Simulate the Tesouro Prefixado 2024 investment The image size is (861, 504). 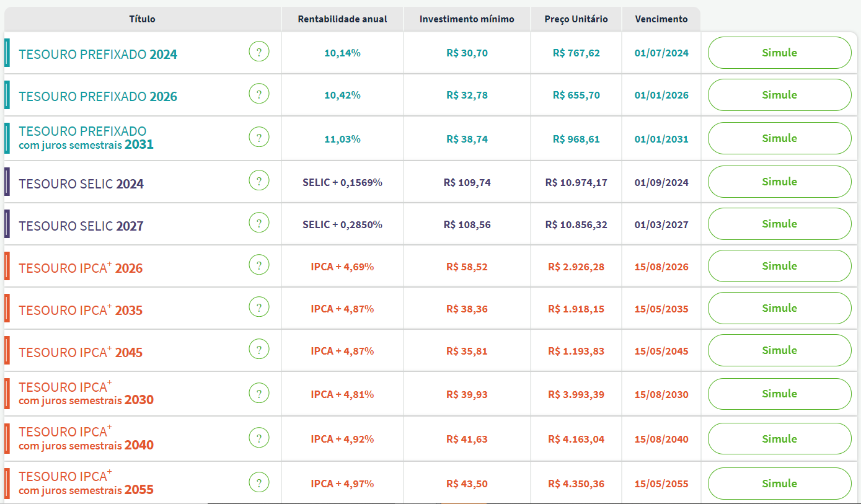coord(779,53)
